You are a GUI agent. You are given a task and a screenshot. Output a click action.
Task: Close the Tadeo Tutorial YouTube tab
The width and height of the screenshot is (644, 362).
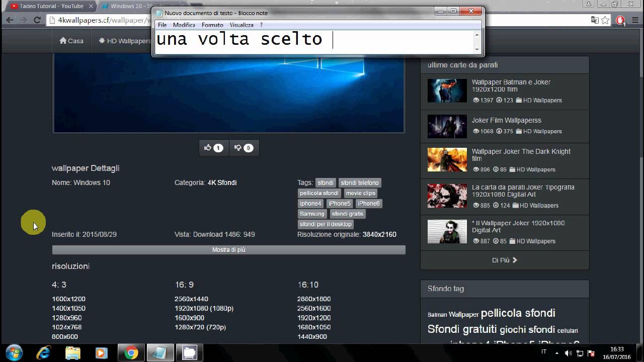click(x=91, y=6)
